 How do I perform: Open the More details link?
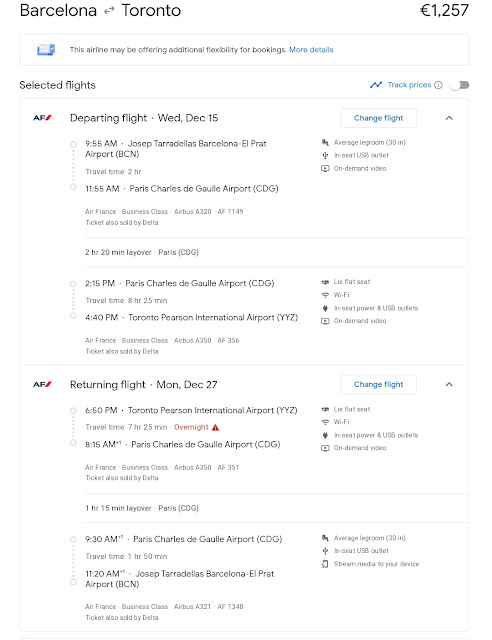pyautogui.click(x=311, y=50)
